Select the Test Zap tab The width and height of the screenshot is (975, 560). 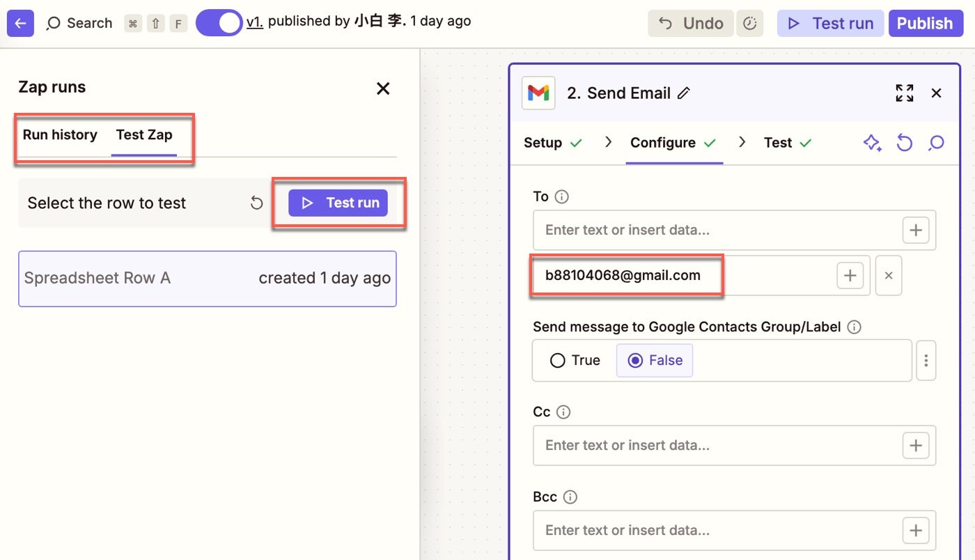click(144, 135)
